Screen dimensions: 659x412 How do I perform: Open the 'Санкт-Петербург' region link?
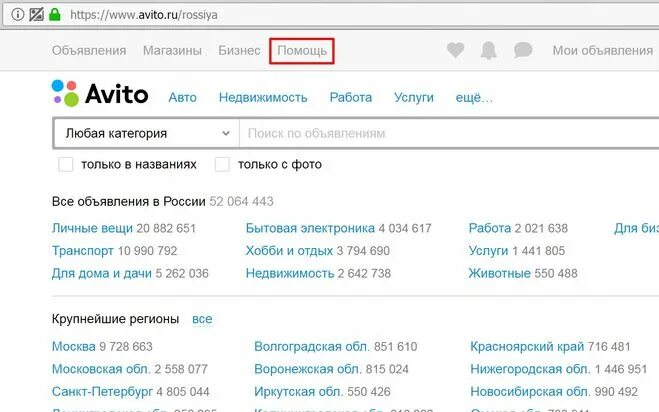pos(102,391)
